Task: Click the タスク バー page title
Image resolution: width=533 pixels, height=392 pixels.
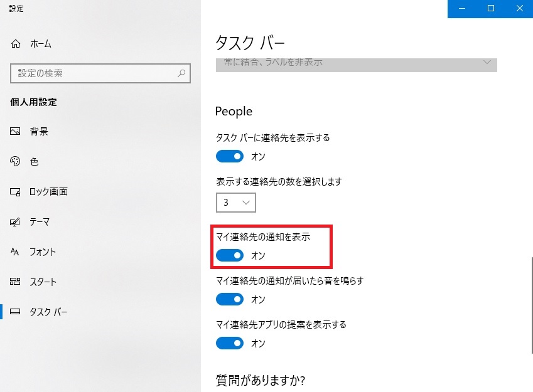Action: pyautogui.click(x=250, y=43)
